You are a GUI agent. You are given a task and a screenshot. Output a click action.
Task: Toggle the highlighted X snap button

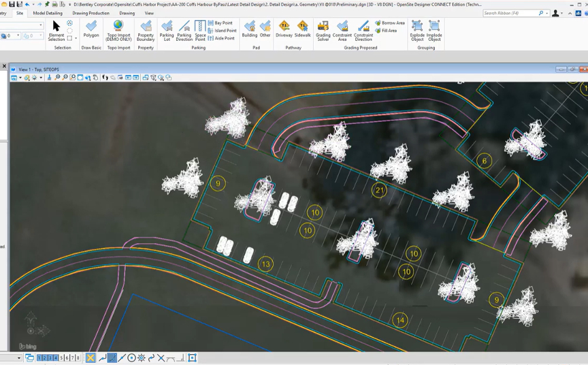pos(91,358)
